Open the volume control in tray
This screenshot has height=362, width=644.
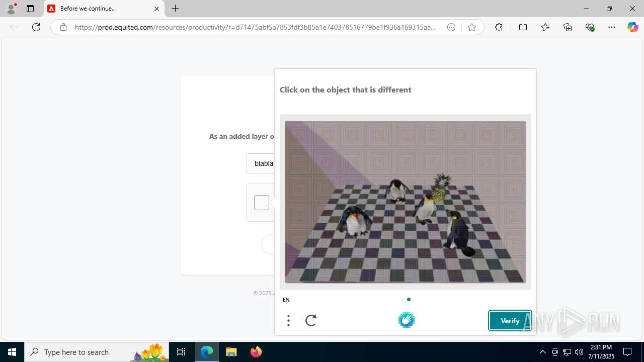[579, 352]
